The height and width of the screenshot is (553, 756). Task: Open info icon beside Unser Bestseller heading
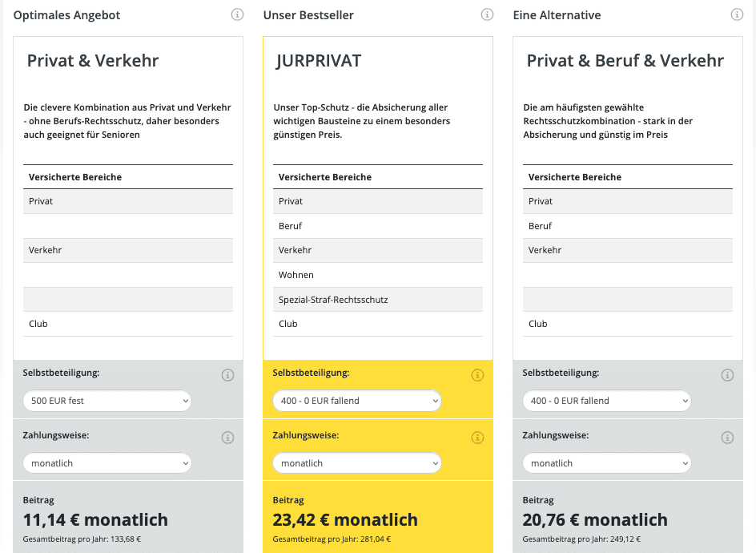click(487, 14)
